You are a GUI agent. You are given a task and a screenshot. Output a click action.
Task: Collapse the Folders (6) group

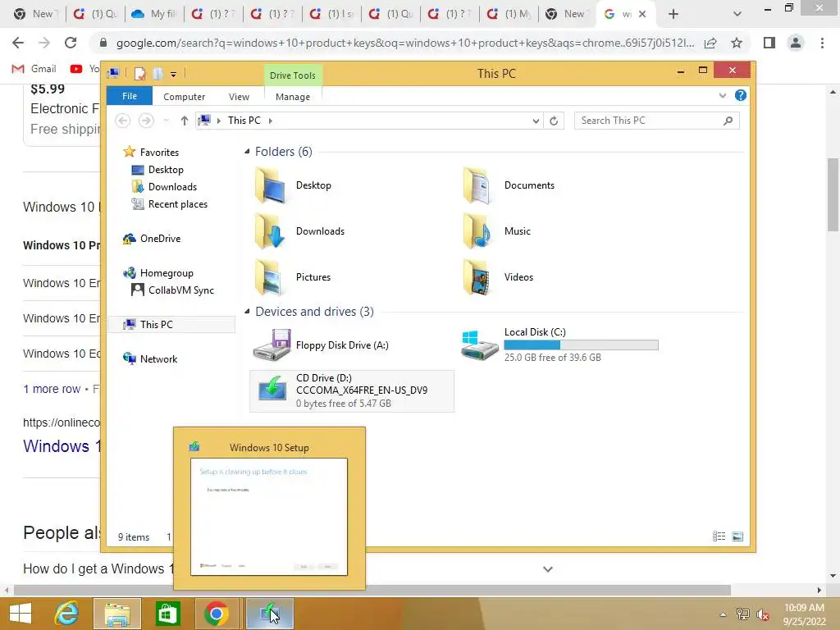pos(247,152)
